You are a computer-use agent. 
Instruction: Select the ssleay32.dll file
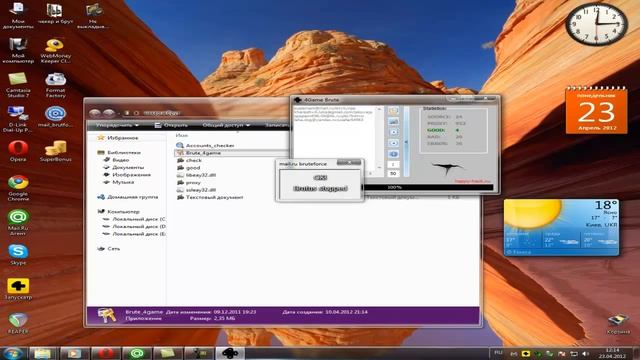[x=196, y=190]
